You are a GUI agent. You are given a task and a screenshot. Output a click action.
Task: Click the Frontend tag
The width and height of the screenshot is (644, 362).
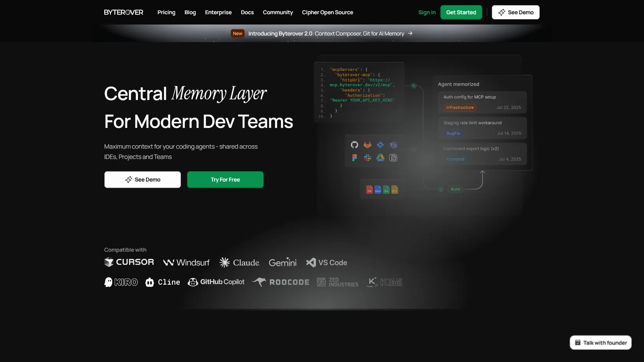pyautogui.click(x=455, y=159)
